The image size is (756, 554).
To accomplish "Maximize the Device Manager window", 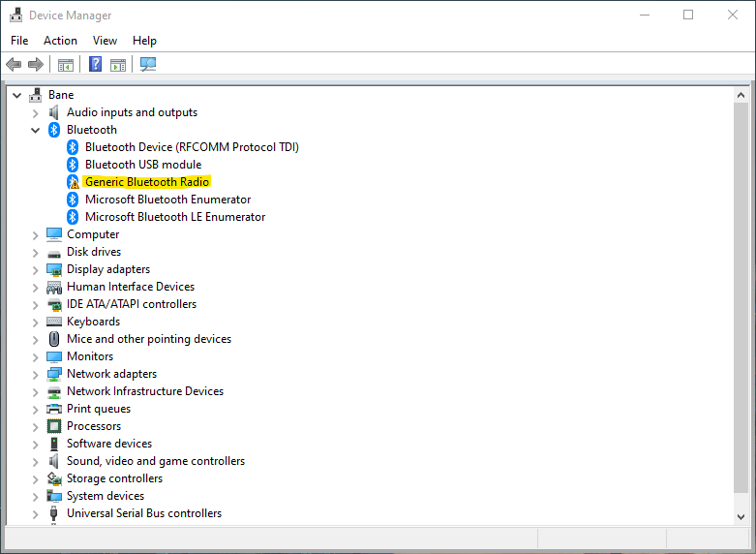I will coord(688,15).
